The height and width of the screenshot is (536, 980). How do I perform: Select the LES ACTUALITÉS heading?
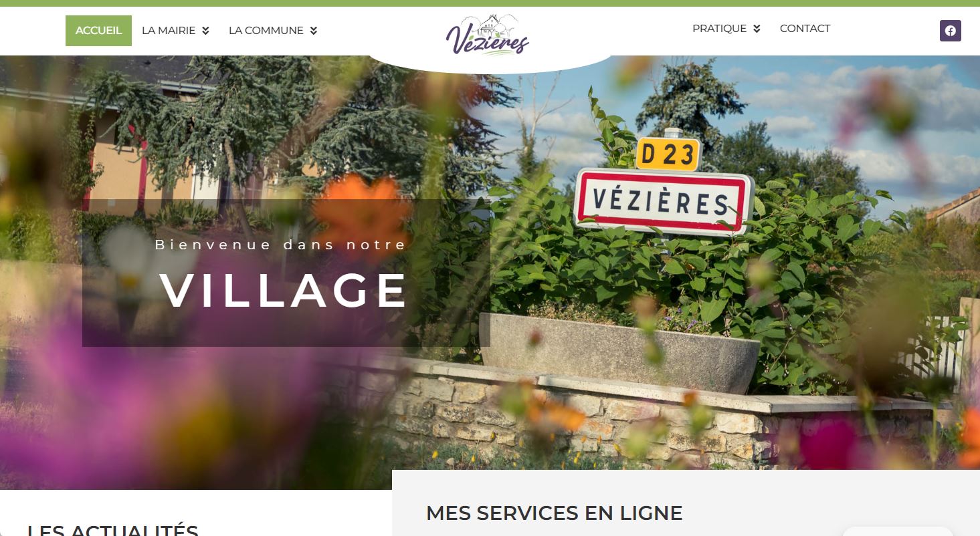point(112,531)
